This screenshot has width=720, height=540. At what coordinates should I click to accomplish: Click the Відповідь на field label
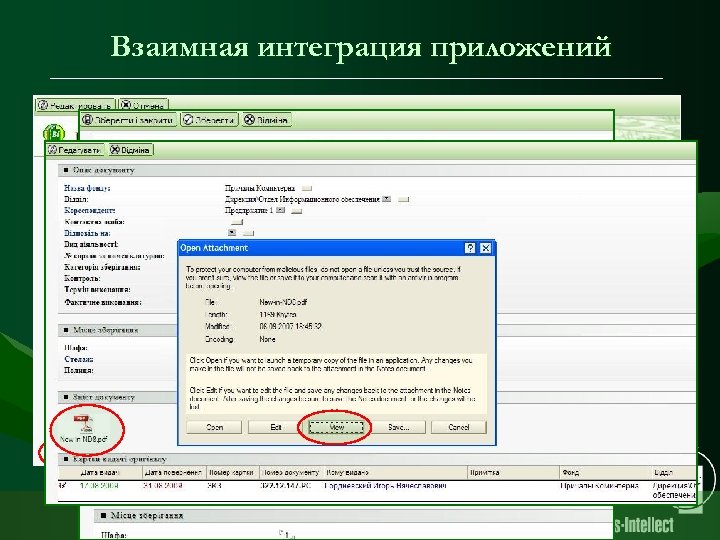click(x=87, y=233)
